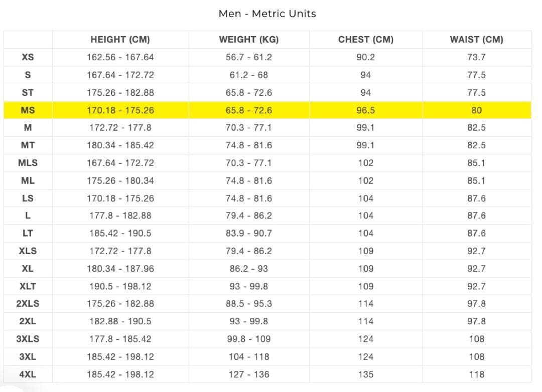Viewport: 542px width, 392px height.
Task: Click the WEIGHT (KG) column header
Action: [x=248, y=40]
